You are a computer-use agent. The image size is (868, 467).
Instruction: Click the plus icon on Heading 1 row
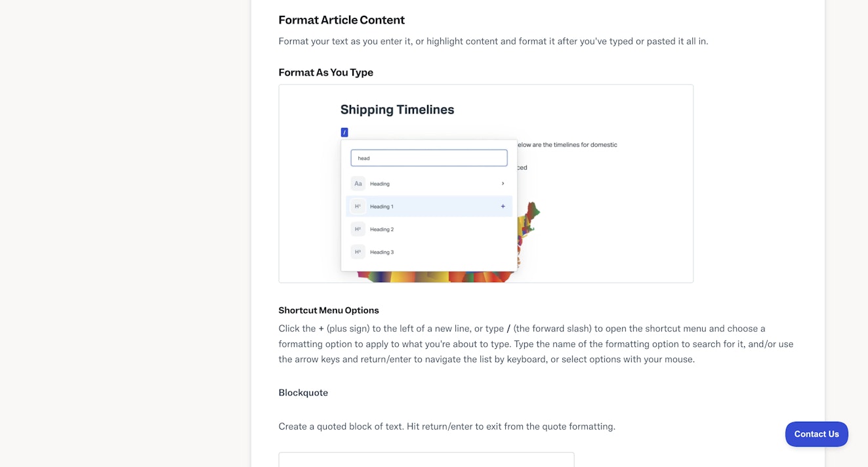(503, 207)
